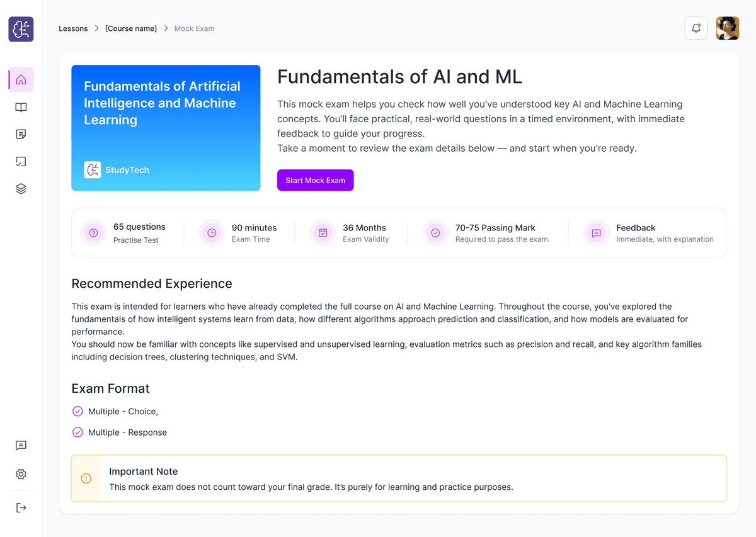Click the Multiple - Choice check icon
The image size is (756, 537).
click(77, 411)
